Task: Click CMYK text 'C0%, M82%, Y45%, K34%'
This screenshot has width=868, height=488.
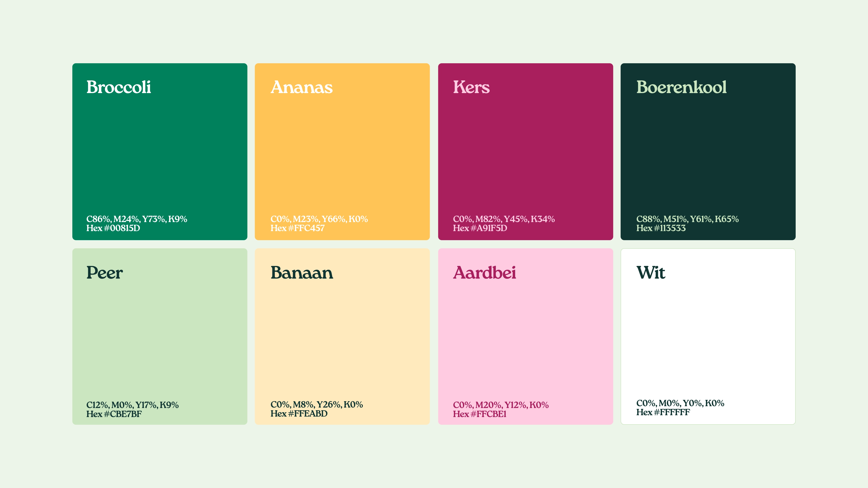Action: pos(504,219)
